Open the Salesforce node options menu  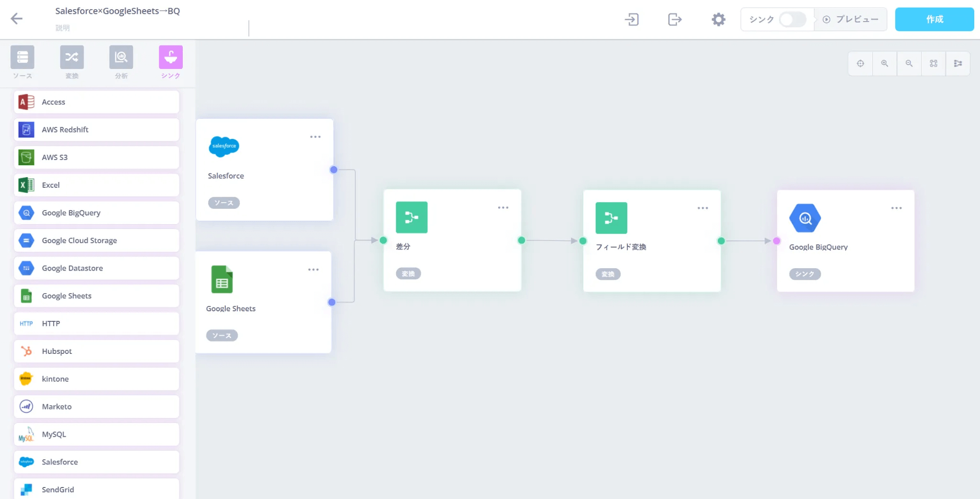click(315, 137)
